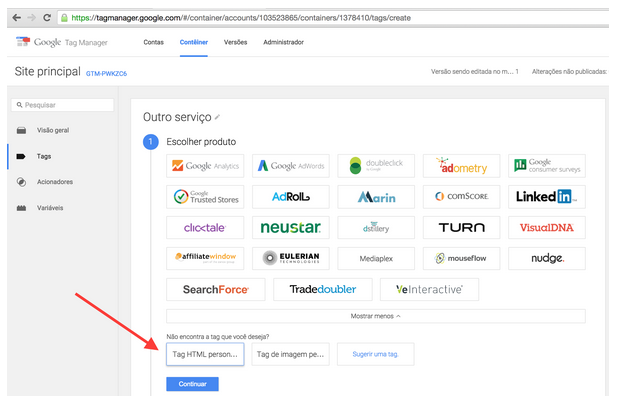Viewport: 623px width, 408px height.
Task: Select the Marin product tile
Action: [x=376, y=197]
